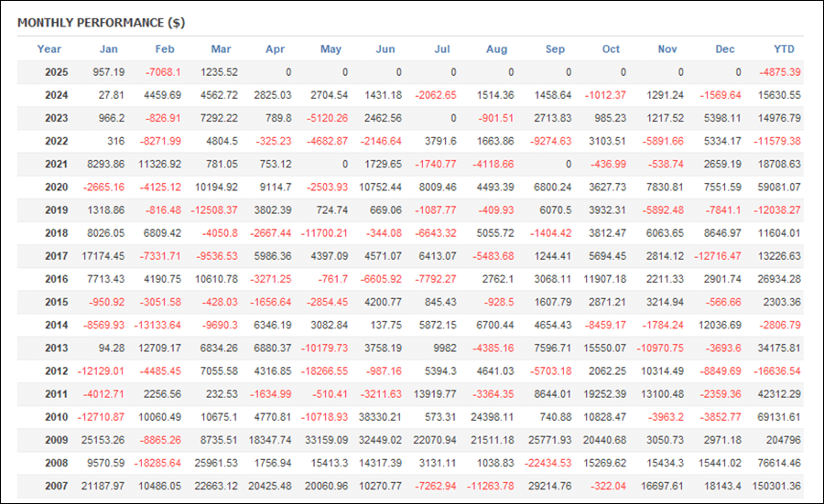Select the 2007 YTD value 150301.36
Screen dimensions: 824x504
(x=776, y=486)
